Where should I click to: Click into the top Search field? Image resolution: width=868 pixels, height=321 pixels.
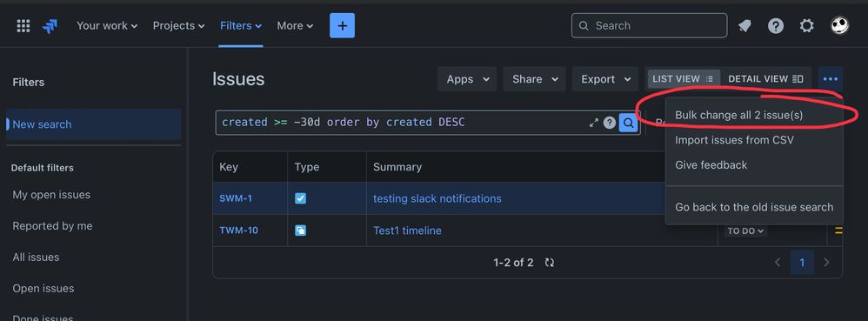(x=650, y=25)
